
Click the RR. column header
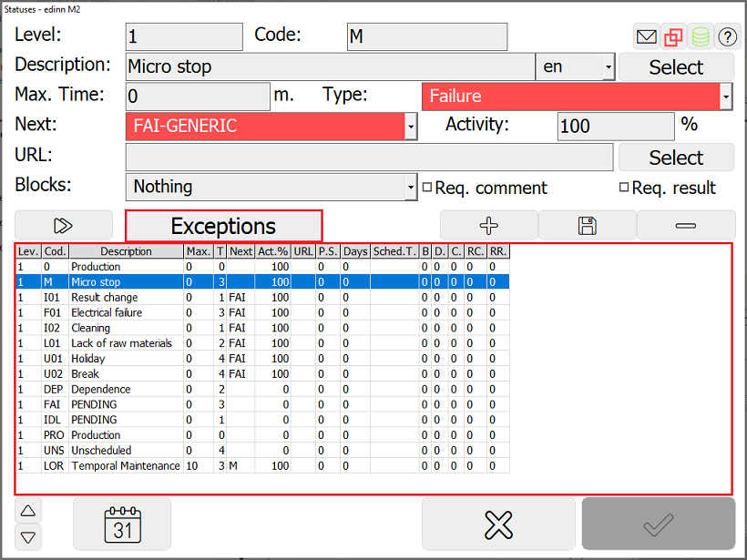498,251
